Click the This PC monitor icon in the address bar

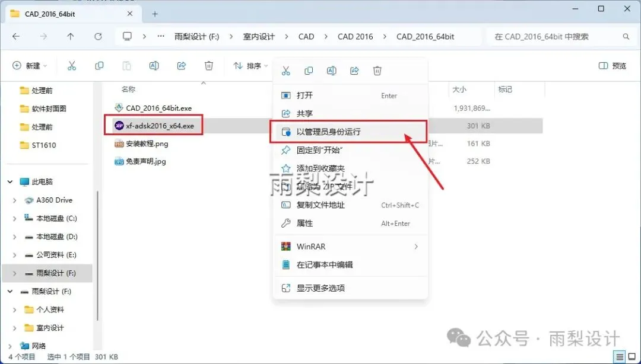pos(128,36)
